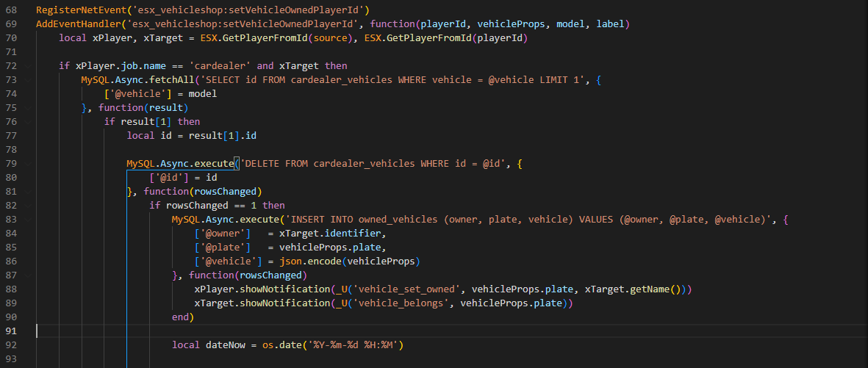Click line number 78 in gutter
The image size is (868, 368).
(x=11, y=149)
